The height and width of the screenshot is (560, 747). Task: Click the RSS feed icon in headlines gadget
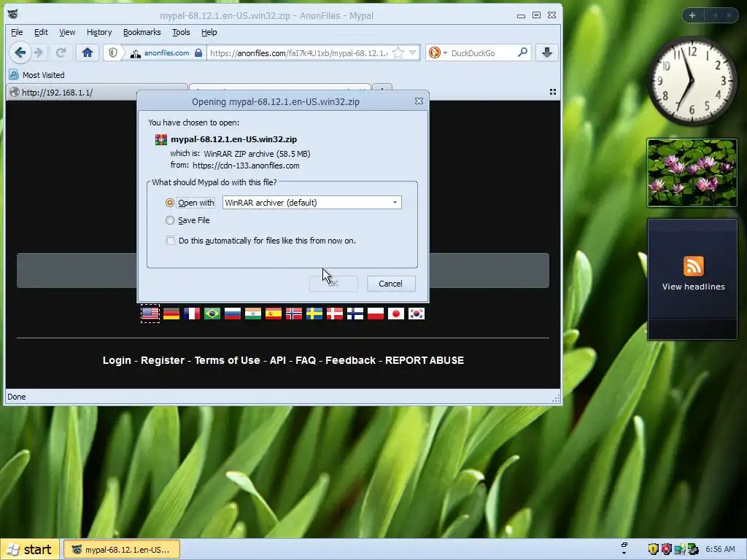pos(693,265)
